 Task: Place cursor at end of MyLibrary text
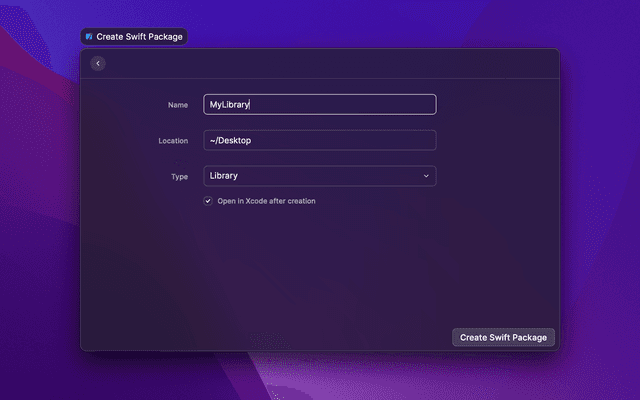click(250, 104)
